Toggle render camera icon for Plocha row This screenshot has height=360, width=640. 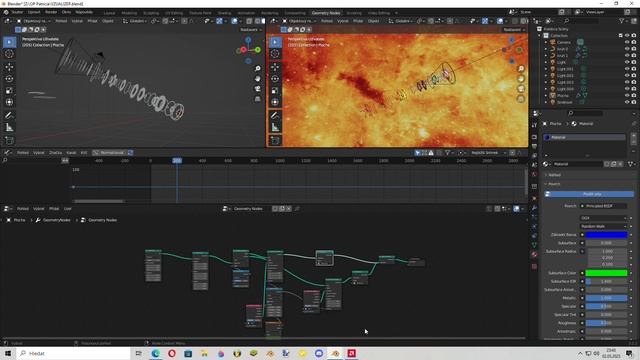[634, 96]
